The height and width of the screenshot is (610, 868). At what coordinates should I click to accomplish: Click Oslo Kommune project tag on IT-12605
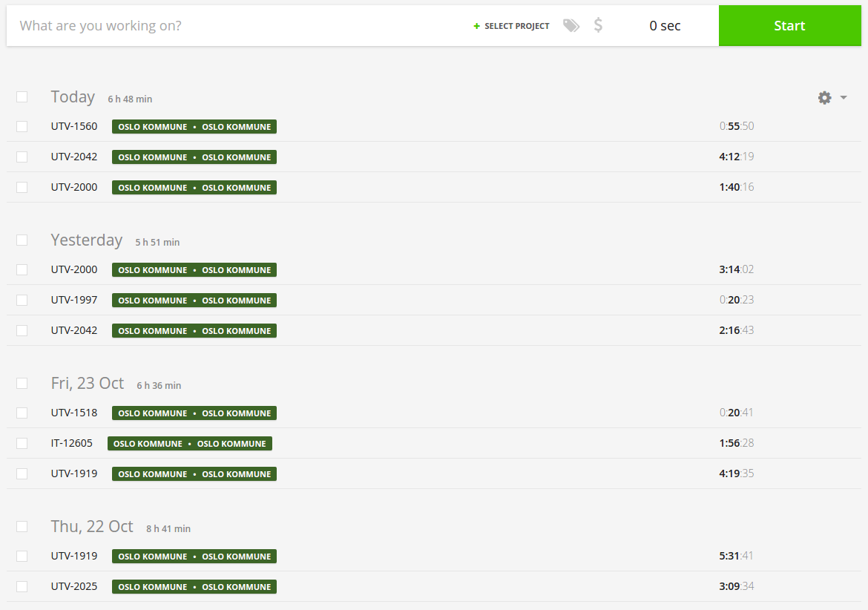pos(190,443)
